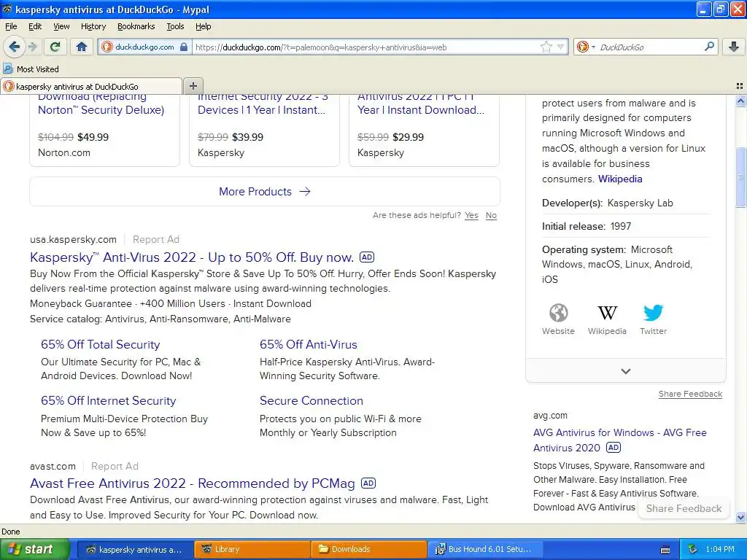Click the keyboard icon in system tray

point(665,550)
